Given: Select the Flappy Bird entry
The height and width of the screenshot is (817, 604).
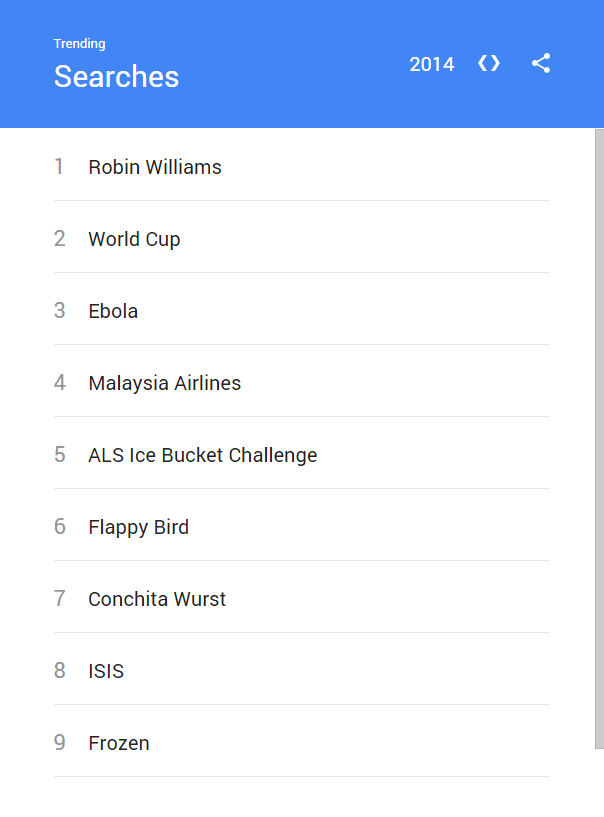Looking at the screenshot, I should 138,527.
